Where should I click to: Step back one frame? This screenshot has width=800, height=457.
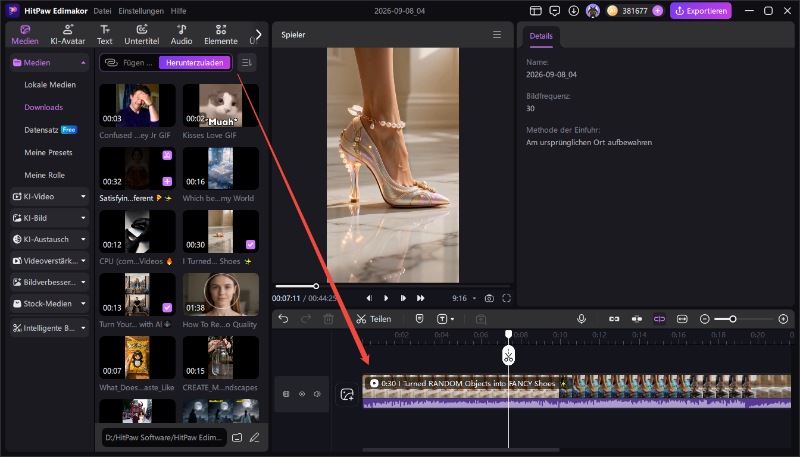[x=369, y=298]
